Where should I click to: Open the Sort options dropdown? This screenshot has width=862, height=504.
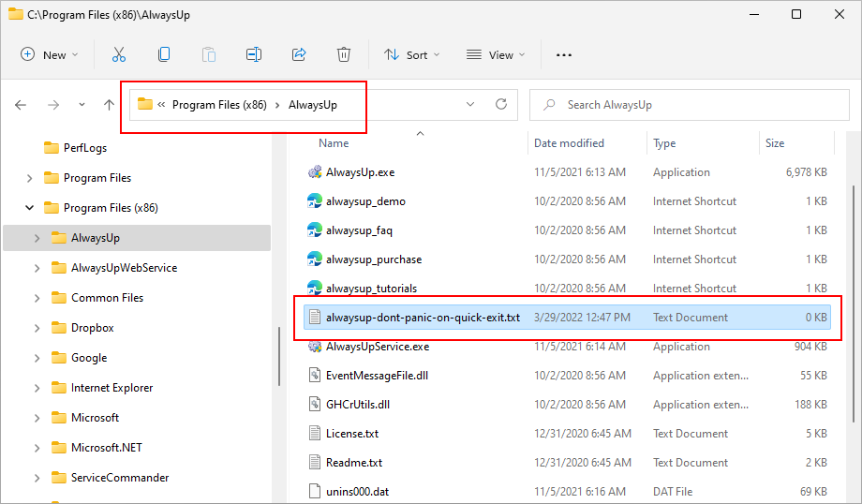click(411, 55)
